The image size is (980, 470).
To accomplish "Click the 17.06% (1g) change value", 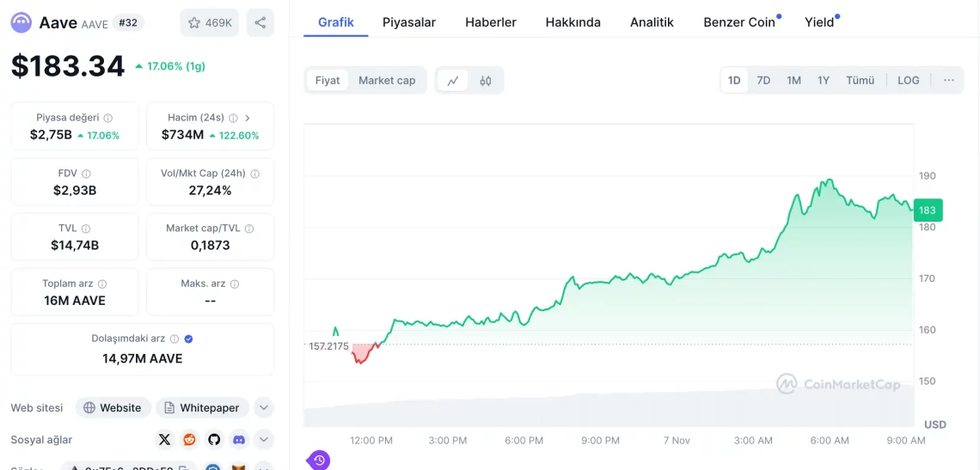I will pos(170,66).
